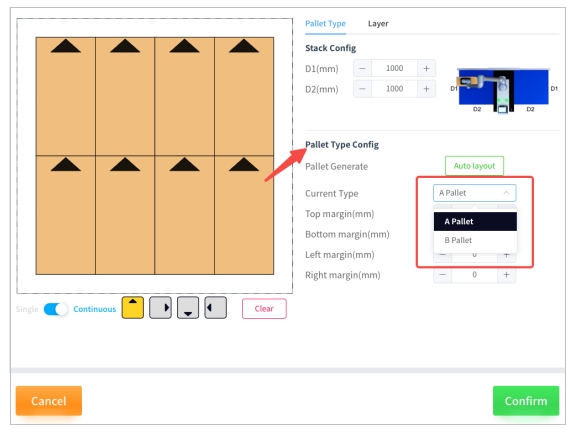Click the D1 value input field
The height and width of the screenshot is (433, 572).
click(x=394, y=68)
